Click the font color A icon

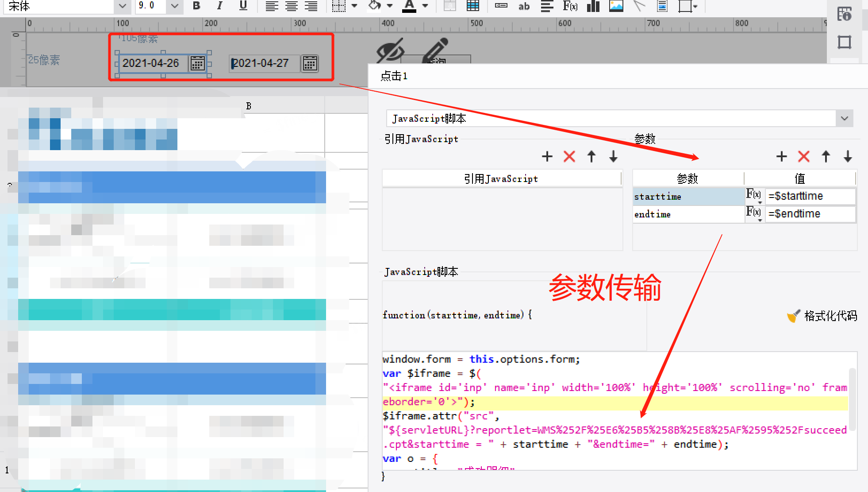coord(410,6)
